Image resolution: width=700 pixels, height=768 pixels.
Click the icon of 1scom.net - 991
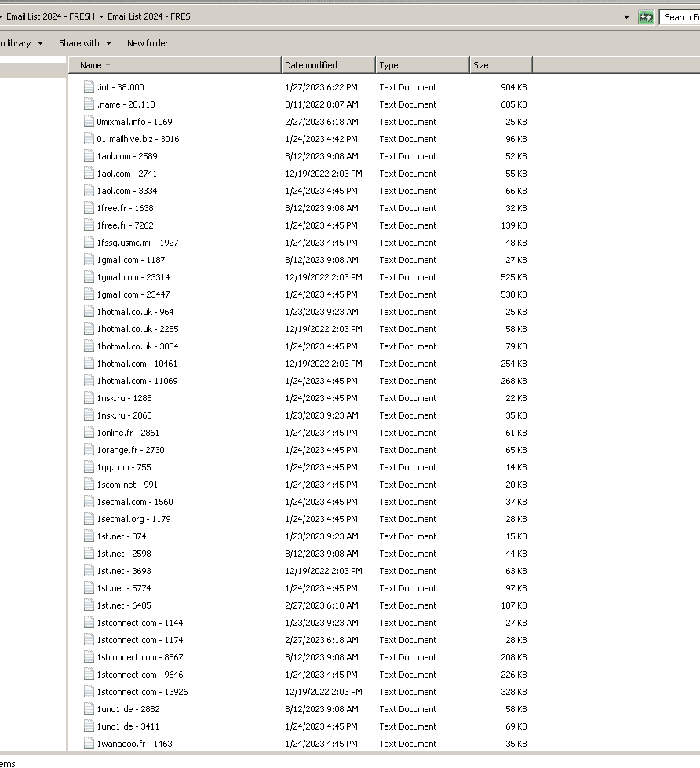(89, 485)
